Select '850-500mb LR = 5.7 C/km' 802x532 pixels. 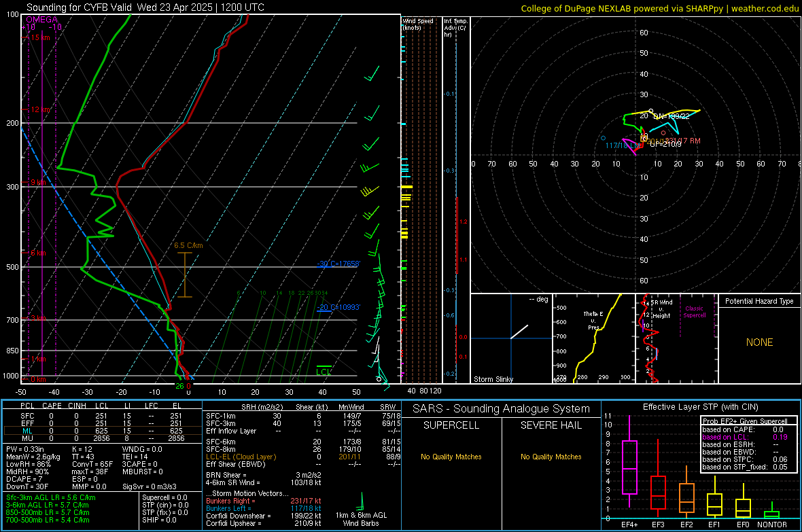(48, 512)
